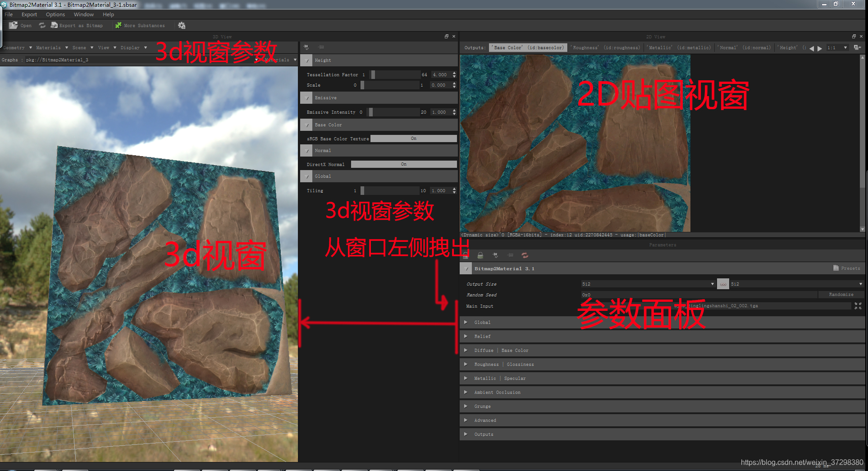Open the Window menu
The image size is (868, 471).
[x=84, y=14]
